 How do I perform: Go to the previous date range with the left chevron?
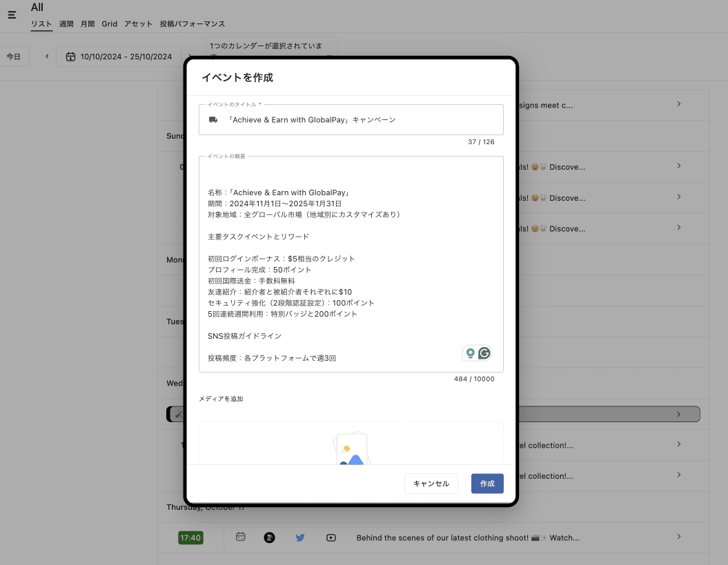(x=47, y=57)
